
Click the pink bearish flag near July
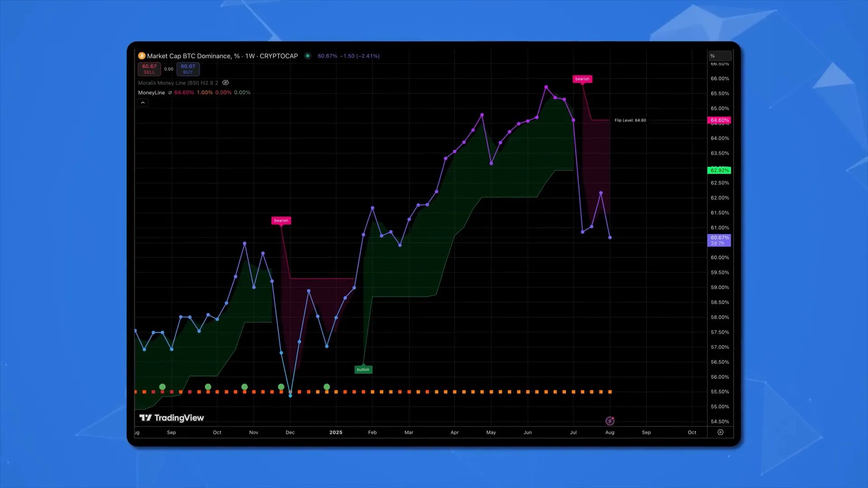582,79
